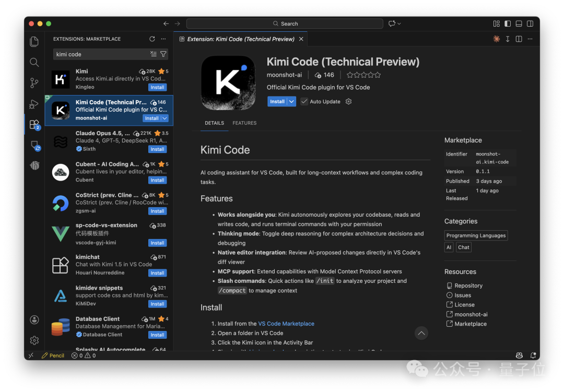Toggle Auto Update checkbox

[x=304, y=101]
